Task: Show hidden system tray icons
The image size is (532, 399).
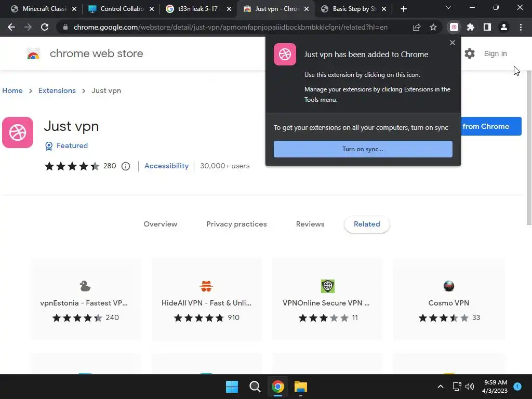Action: (x=441, y=387)
